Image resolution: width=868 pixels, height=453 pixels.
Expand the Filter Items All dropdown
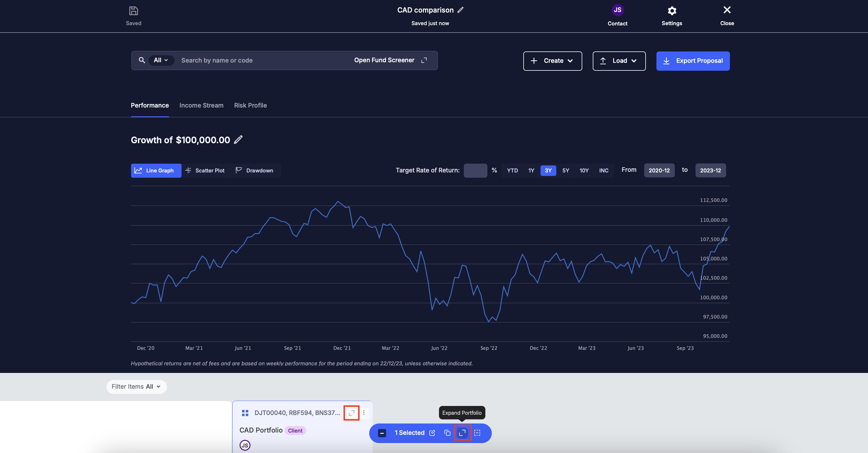(x=137, y=387)
